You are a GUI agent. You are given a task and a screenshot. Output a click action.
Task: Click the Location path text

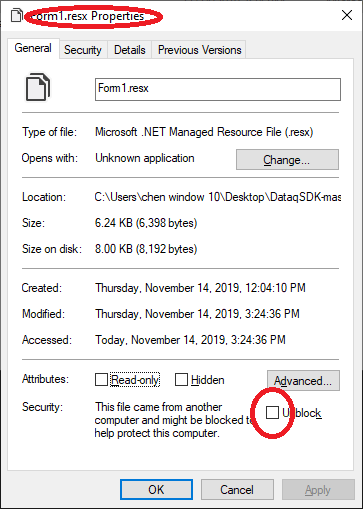tap(218, 197)
